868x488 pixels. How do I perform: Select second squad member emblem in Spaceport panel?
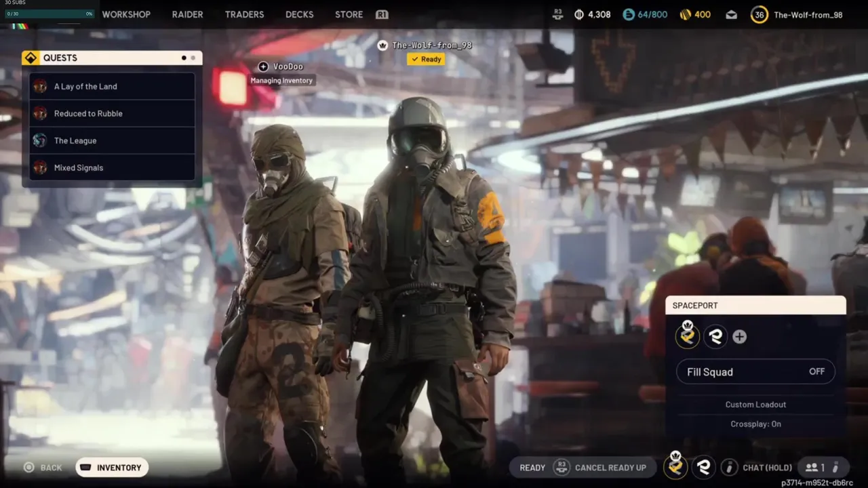click(x=715, y=336)
